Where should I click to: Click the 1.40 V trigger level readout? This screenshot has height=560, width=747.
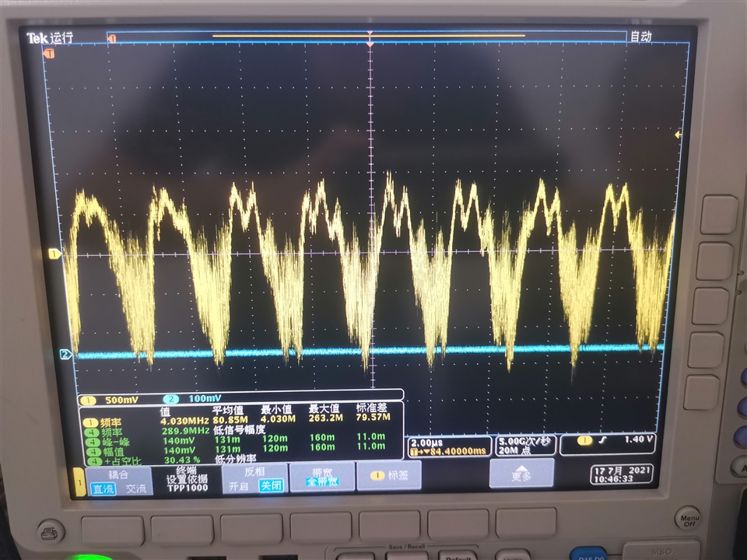click(638, 439)
